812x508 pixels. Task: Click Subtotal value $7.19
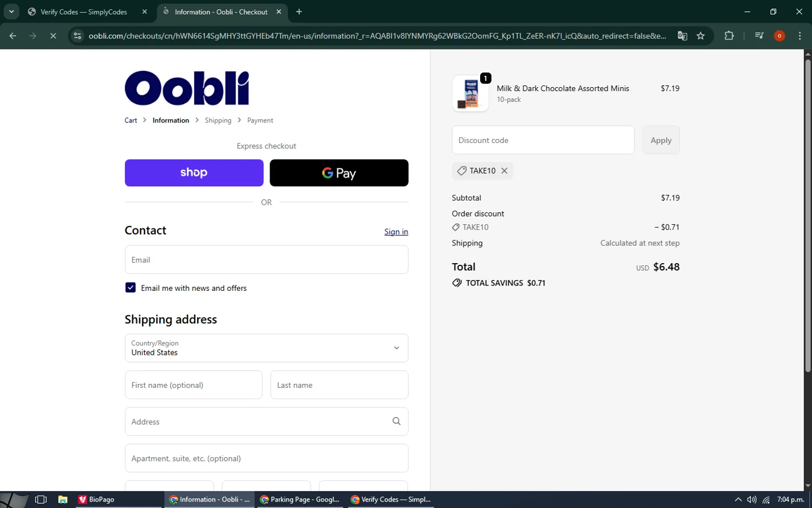tap(670, 198)
